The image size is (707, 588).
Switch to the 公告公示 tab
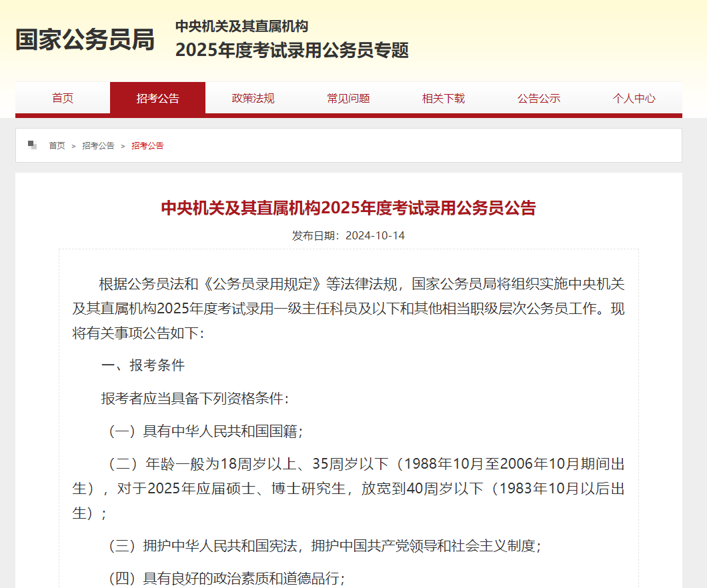(538, 98)
